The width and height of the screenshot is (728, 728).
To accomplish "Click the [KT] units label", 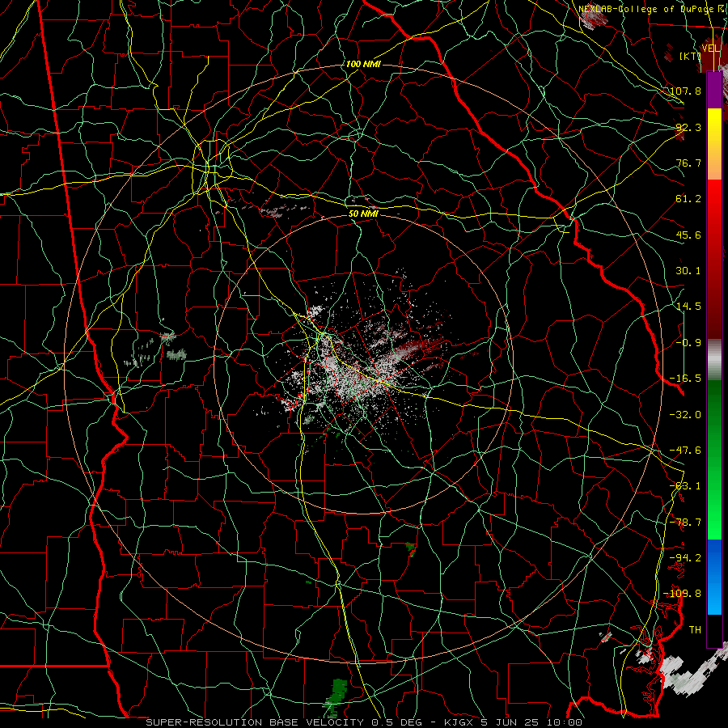I will 690,56.
